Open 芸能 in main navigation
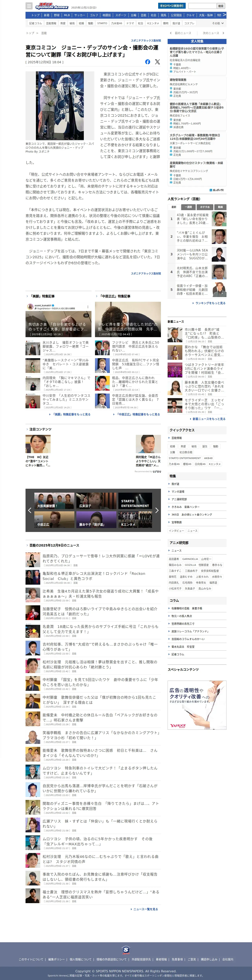The width and height of the screenshot is (252, 980). pyautogui.click(x=143, y=15)
